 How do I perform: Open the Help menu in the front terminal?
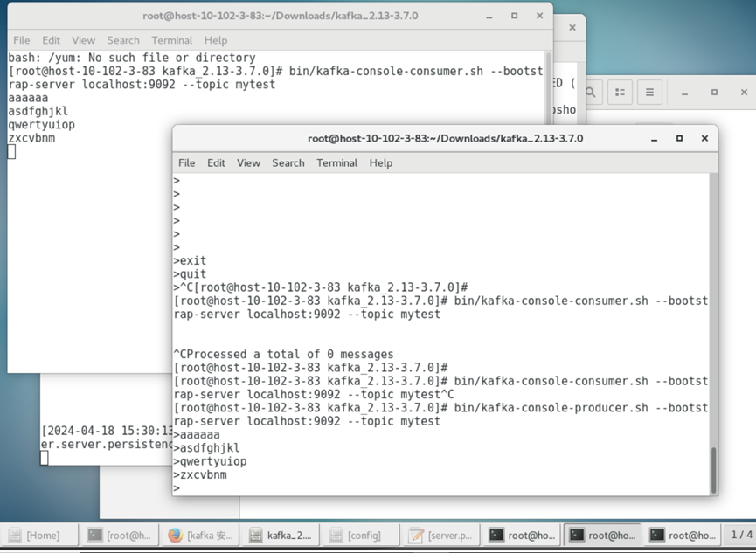tap(381, 163)
